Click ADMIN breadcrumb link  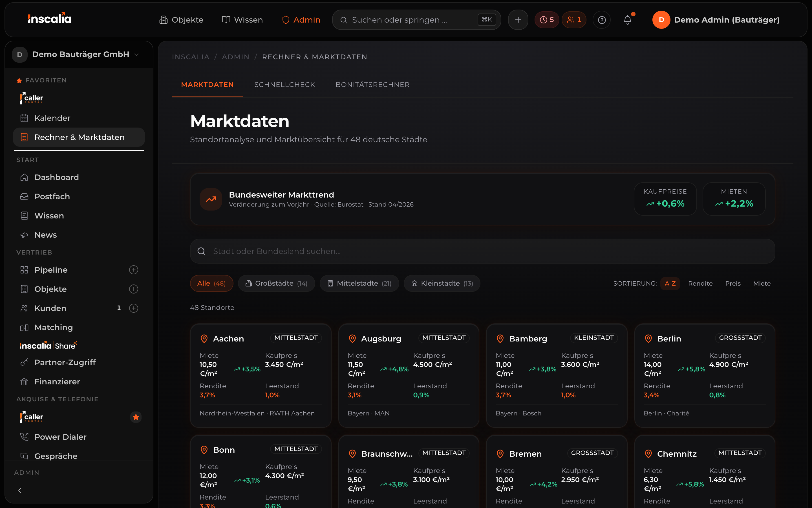click(235, 57)
